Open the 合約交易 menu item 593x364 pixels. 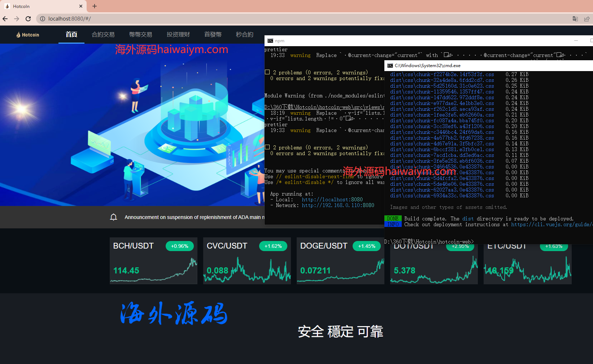[103, 35]
